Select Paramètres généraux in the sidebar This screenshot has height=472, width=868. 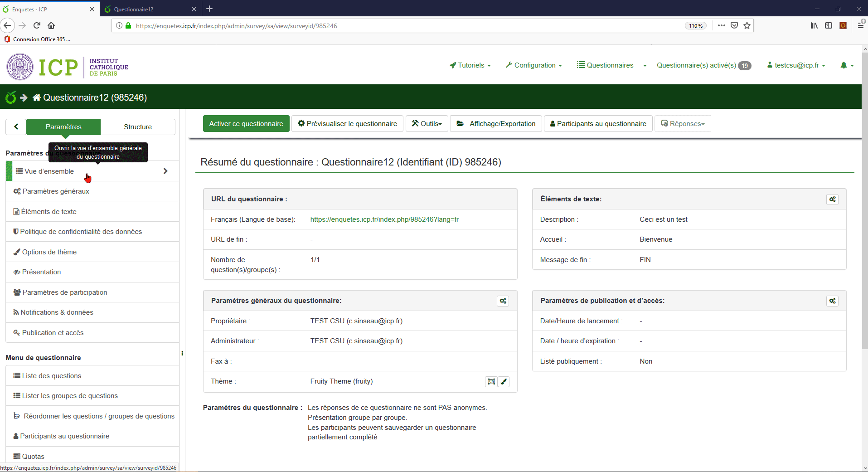click(56, 191)
